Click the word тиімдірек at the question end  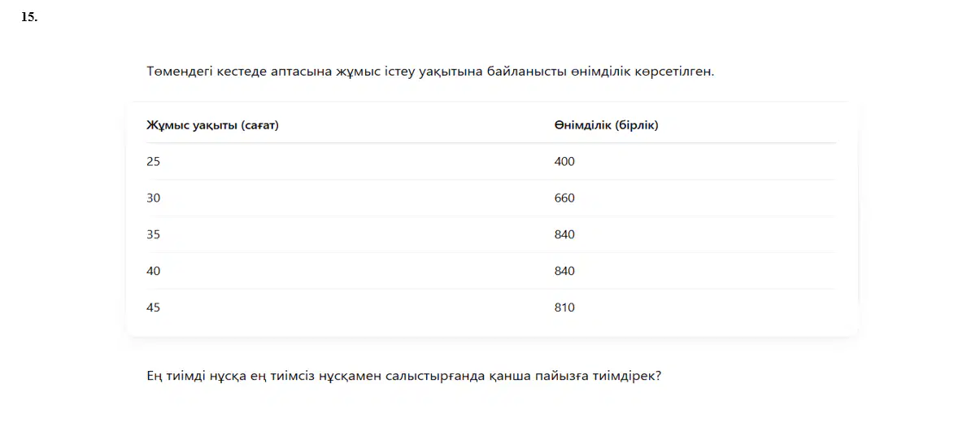pyautogui.click(x=627, y=377)
